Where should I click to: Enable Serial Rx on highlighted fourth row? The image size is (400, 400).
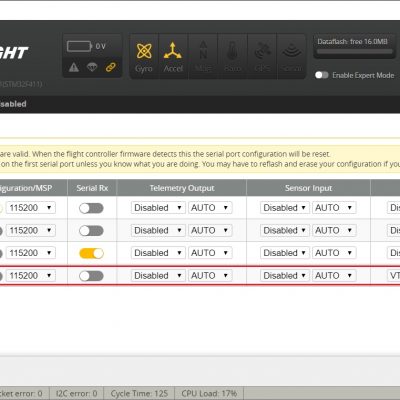coord(91,276)
